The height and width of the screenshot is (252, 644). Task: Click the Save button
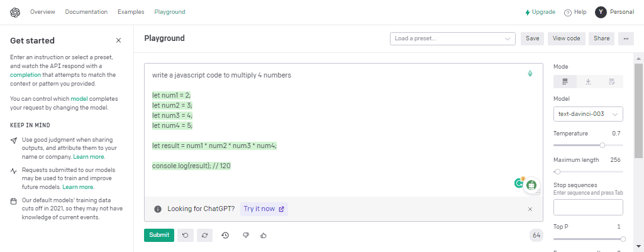[x=532, y=38]
